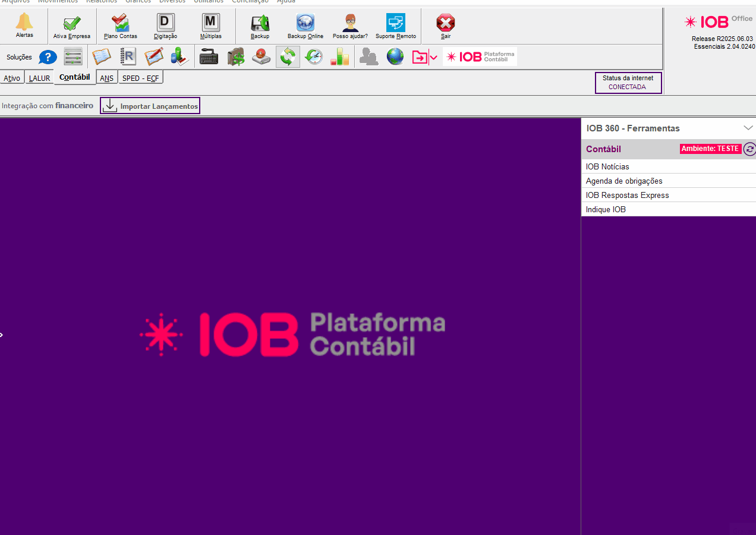Image resolution: width=756 pixels, height=535 pixels.
Task: Expand the pink folder dropdown arrow
Action: click(434, 58)
